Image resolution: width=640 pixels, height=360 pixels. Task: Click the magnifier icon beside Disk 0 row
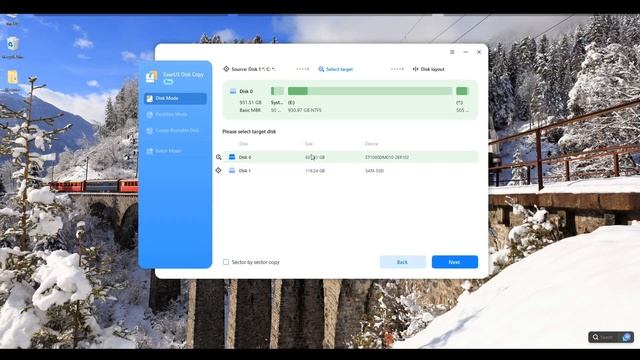[x=219, y=157]
